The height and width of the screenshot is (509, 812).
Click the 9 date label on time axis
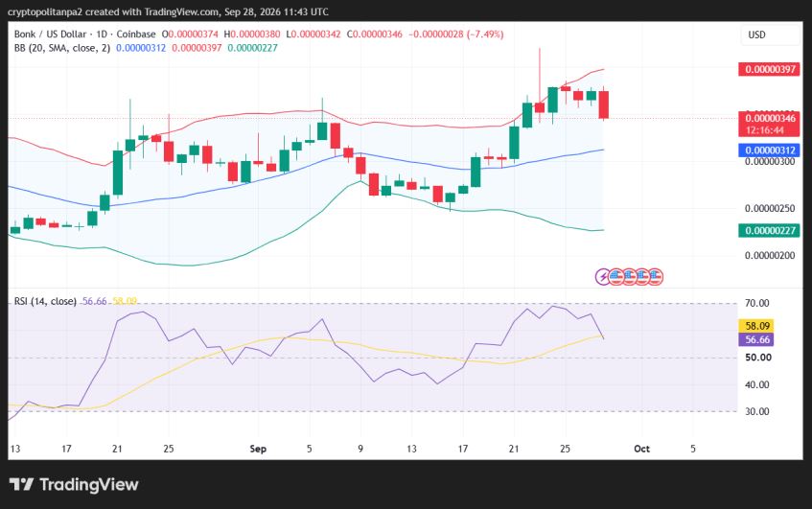360,449
